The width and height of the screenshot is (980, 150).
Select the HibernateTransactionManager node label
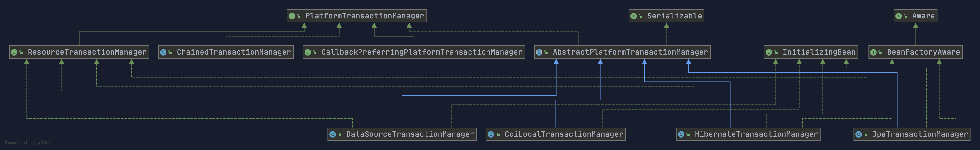pos(756,134)
